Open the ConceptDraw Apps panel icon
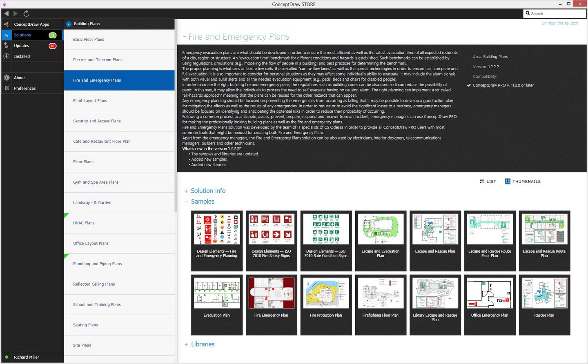The width and height of the screenshot is (588, 364). pos(6,24)
